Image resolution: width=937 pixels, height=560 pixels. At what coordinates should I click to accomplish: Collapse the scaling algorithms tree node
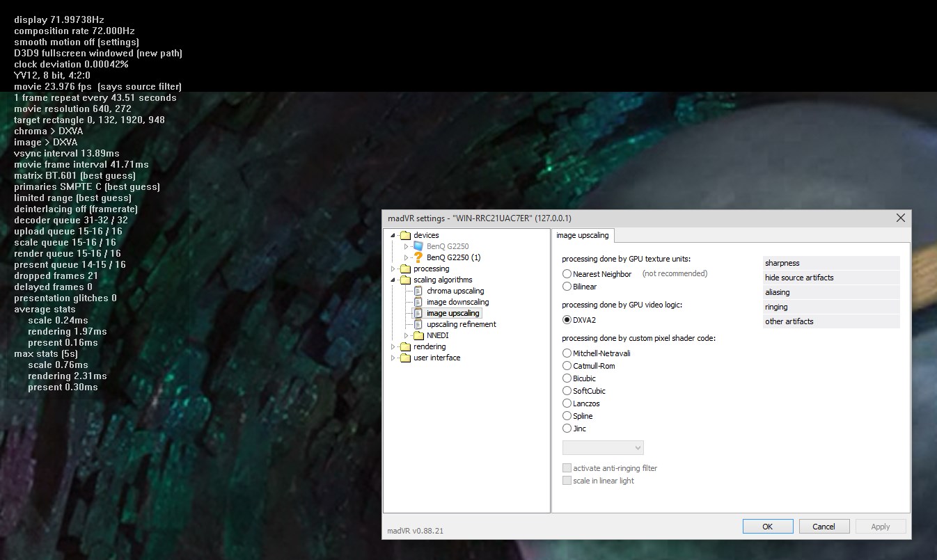coord(393,280)
